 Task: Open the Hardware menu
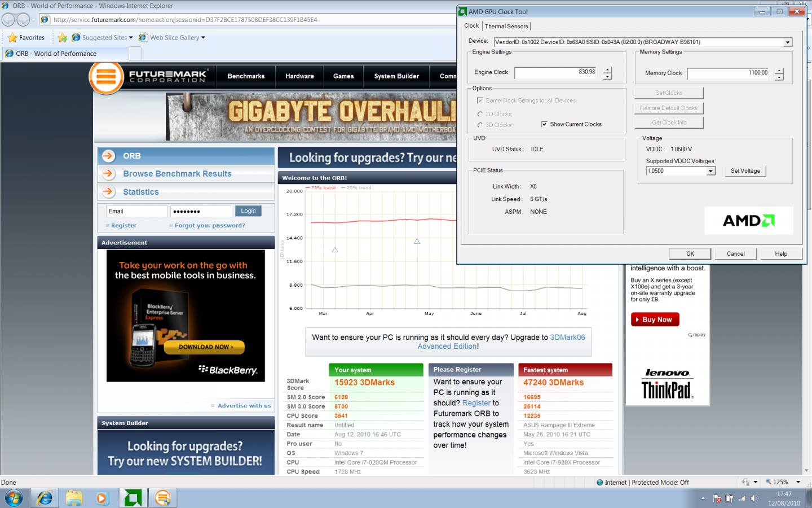click(299, 76)
